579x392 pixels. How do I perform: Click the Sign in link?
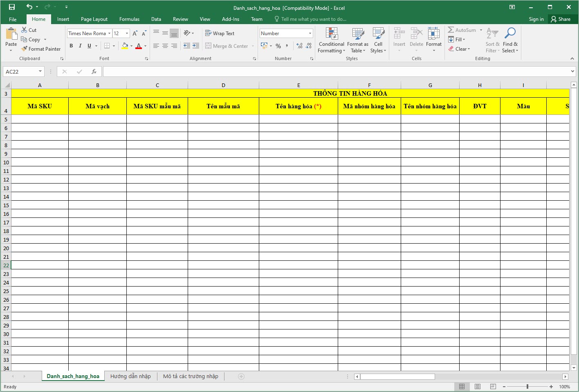click(536, 19)
